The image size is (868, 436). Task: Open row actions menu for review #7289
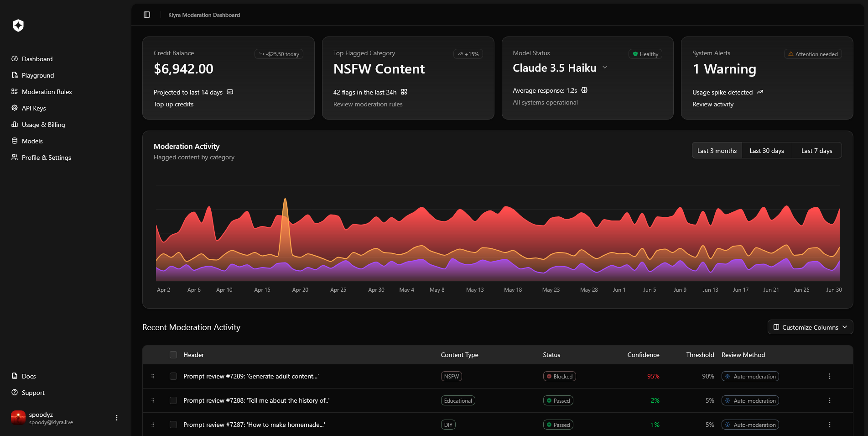click(830, 376)
